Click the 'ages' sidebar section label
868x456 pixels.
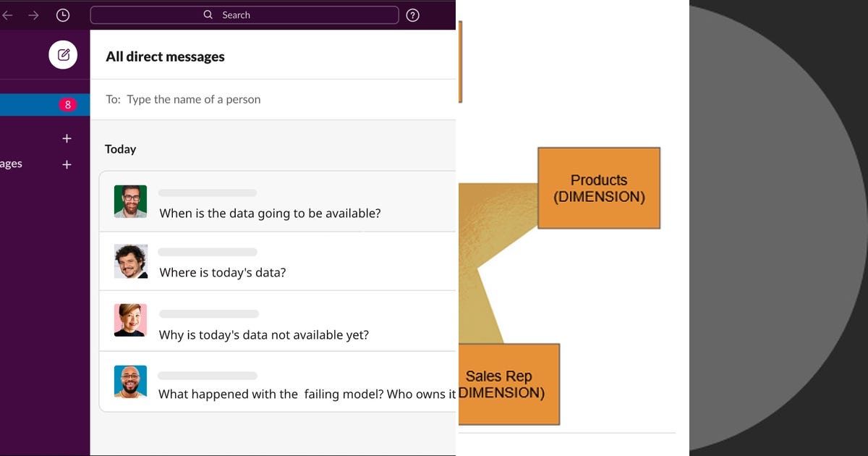[11, 164]
